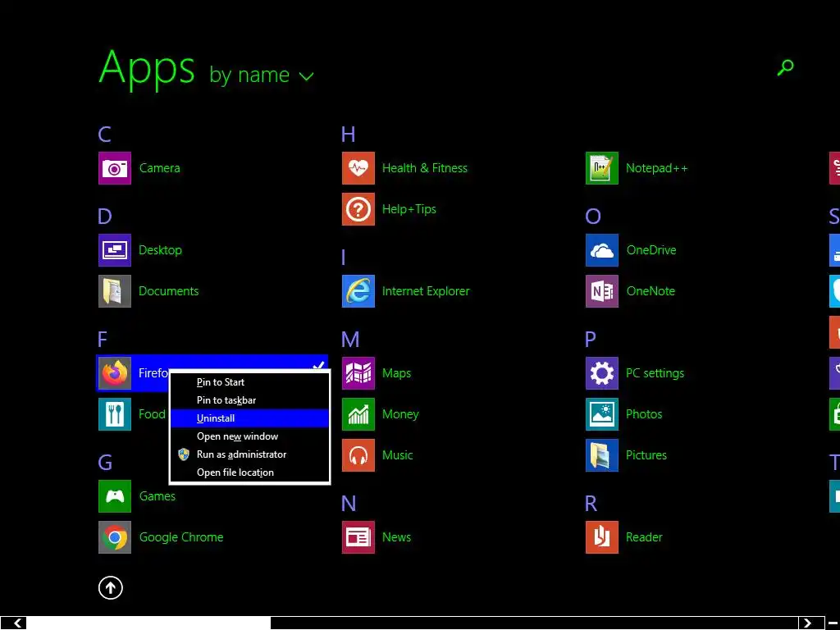Click the horizontal scrollbar thumb

pyautogui.click(x=148, y=623)
